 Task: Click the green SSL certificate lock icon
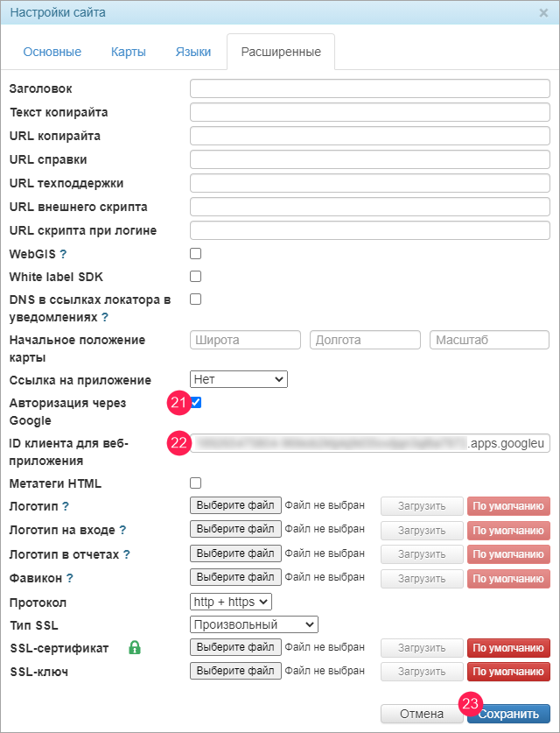[135, 648]
